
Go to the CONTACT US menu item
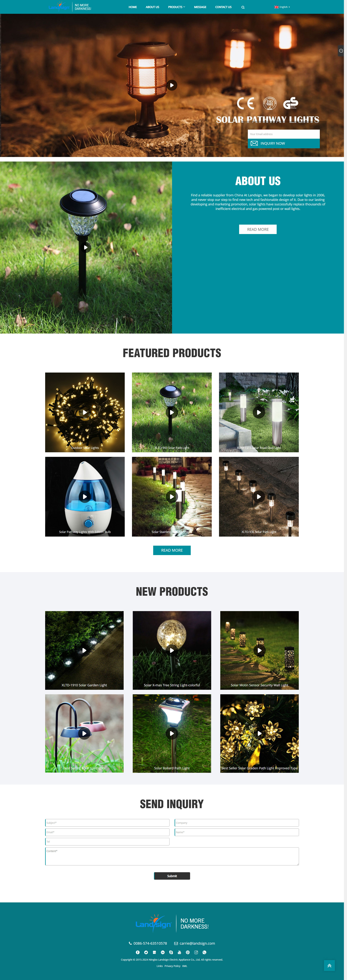coord(223,7)
